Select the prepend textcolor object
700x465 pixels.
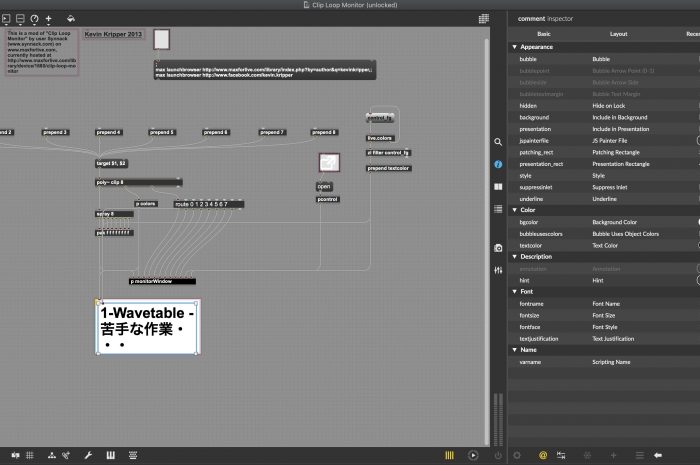[388, 168]
